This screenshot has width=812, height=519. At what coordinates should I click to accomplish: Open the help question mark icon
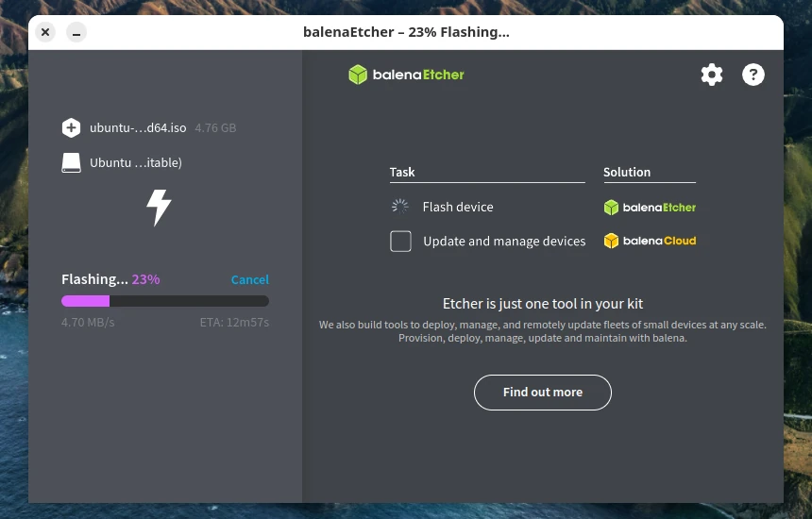[x=753, y=75]
